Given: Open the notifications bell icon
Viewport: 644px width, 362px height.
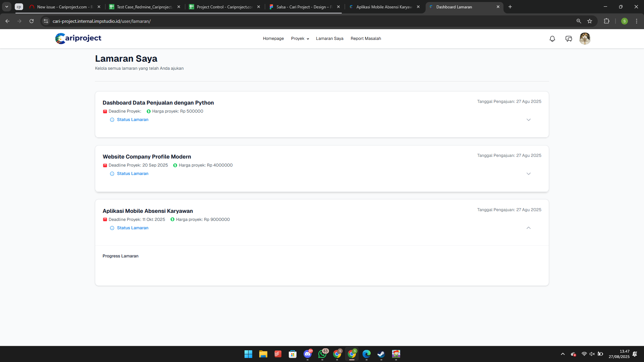Looking at the screenshot, I should click(x=552, y=39).
